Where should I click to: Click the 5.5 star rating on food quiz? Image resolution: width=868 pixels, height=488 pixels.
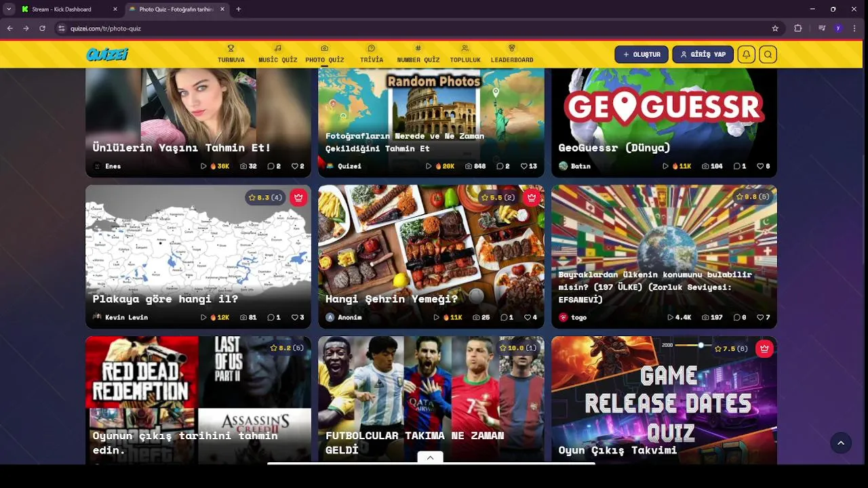pyautogui.click(x=498, y=197)
